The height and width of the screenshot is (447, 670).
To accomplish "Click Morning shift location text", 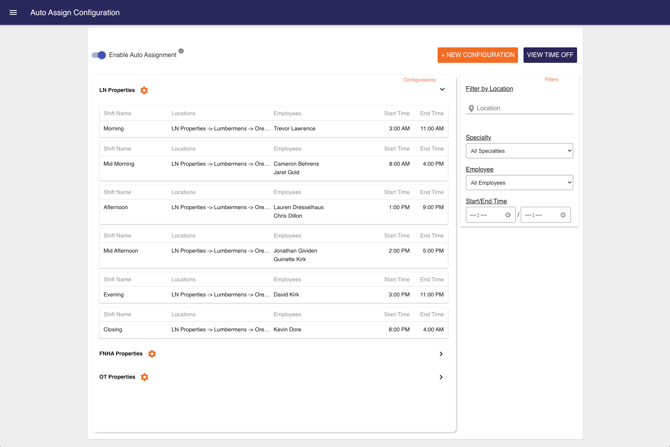I will click(x=220, y=129).
